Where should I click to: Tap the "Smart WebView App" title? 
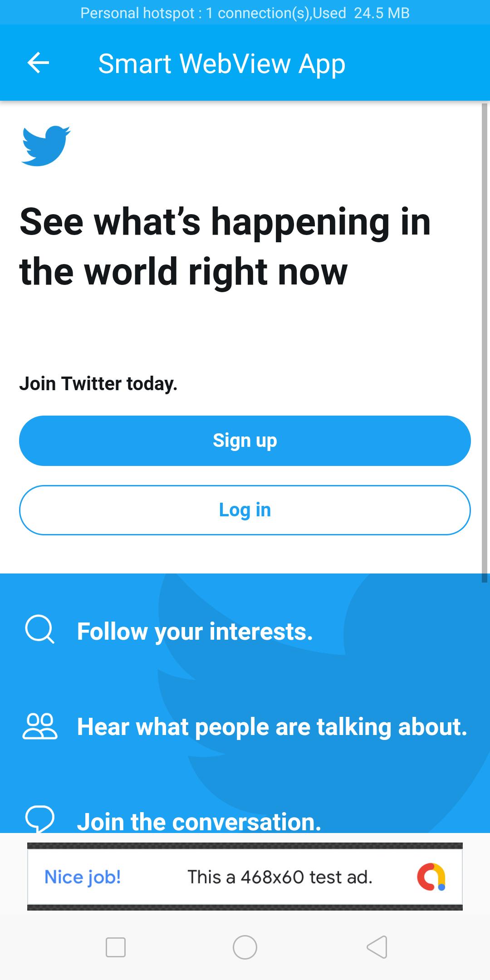[x=222, y=64]
